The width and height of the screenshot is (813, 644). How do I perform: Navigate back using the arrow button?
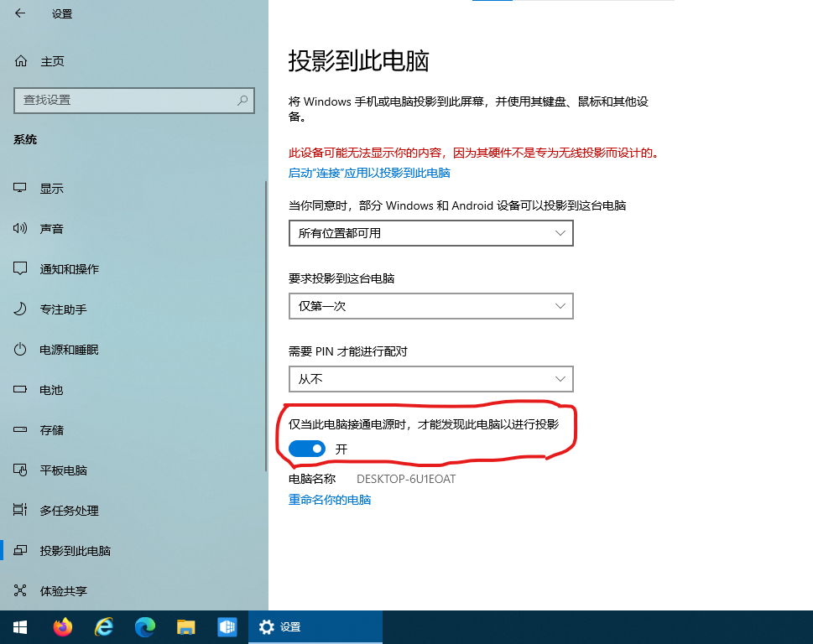(19, 13)
